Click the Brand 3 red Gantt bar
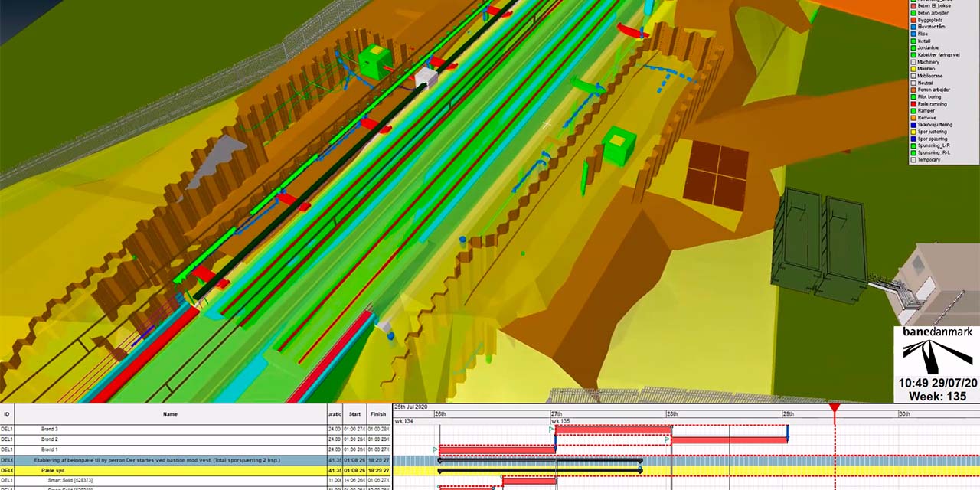This screenshot has height=490, width=980. click(x=612, y=430)
